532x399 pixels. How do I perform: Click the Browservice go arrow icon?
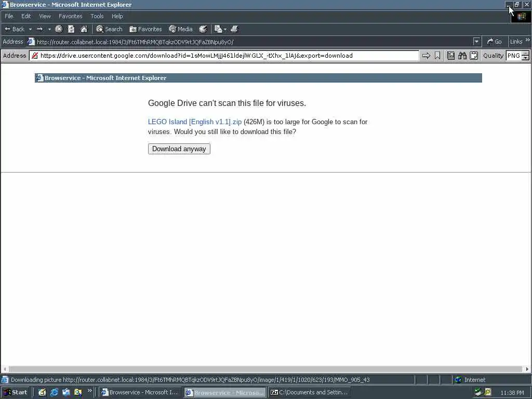pyautogui.click(x=426, y=56)
